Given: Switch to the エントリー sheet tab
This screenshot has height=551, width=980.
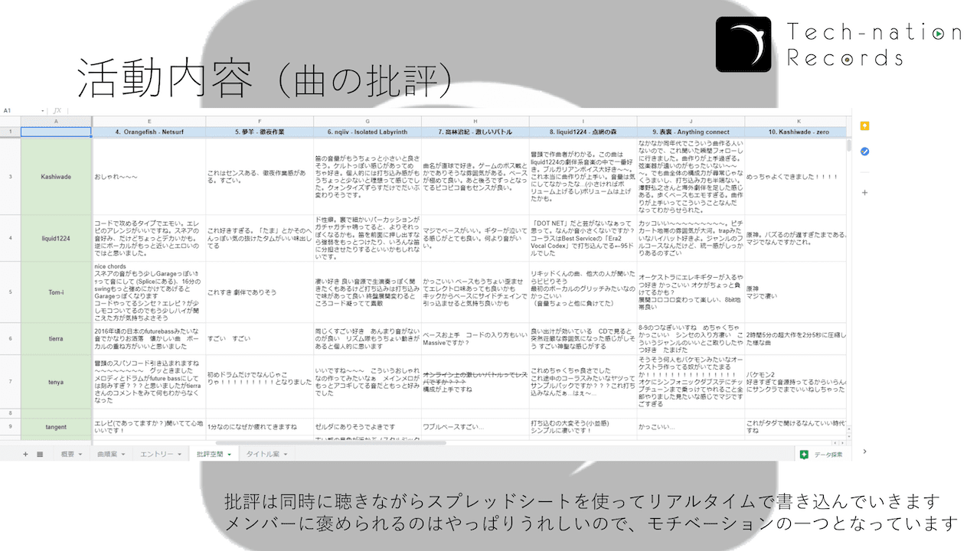Looking at the screenshot, I should [x=157, y=454].
